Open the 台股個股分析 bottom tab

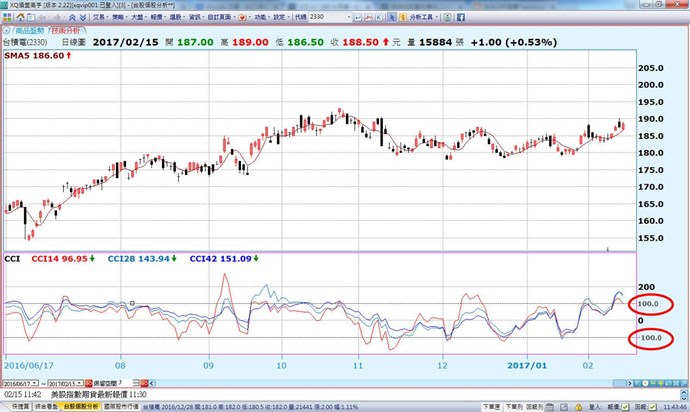pos(79,407)
